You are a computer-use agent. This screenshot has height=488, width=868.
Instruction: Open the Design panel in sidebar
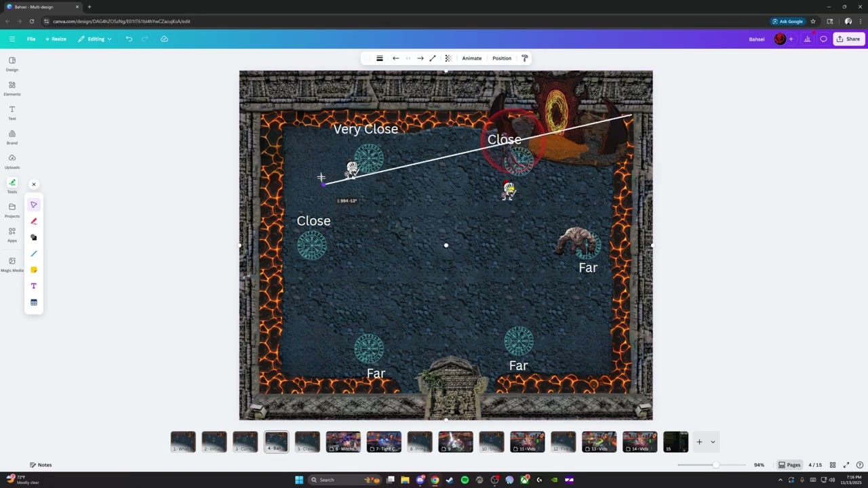12,64
